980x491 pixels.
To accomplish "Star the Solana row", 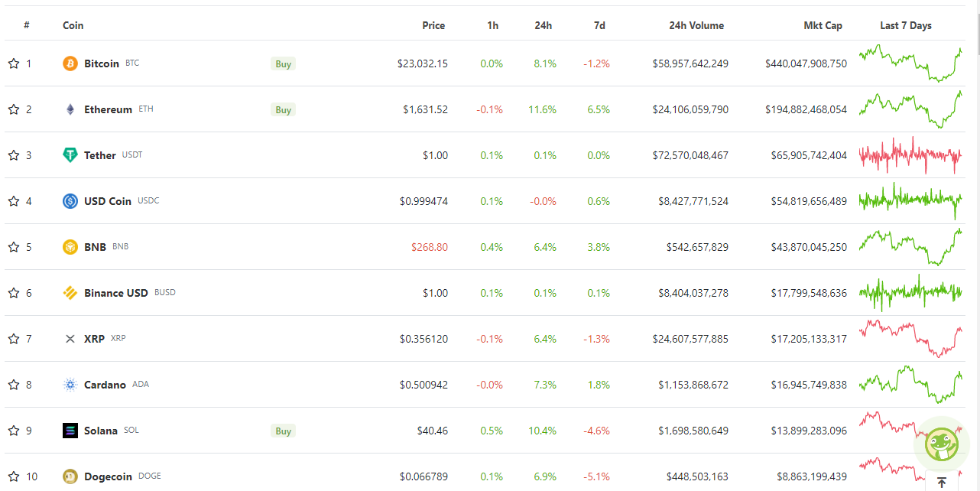I will tap(14, 431).
